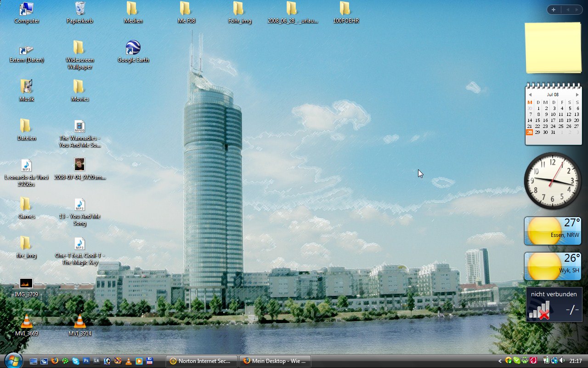Select the Widescreen Wallpaper folder

click(79, 48)
